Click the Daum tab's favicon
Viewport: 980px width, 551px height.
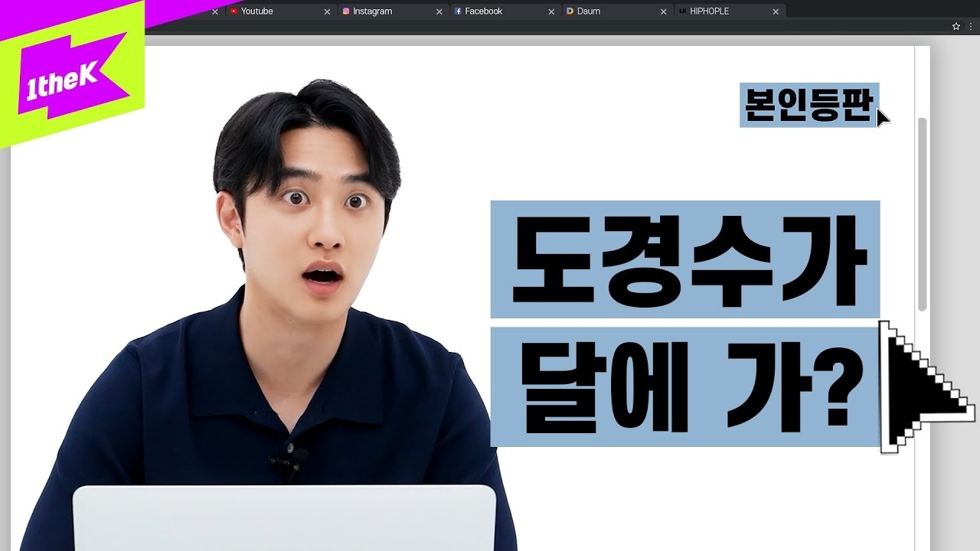(570, 11)
